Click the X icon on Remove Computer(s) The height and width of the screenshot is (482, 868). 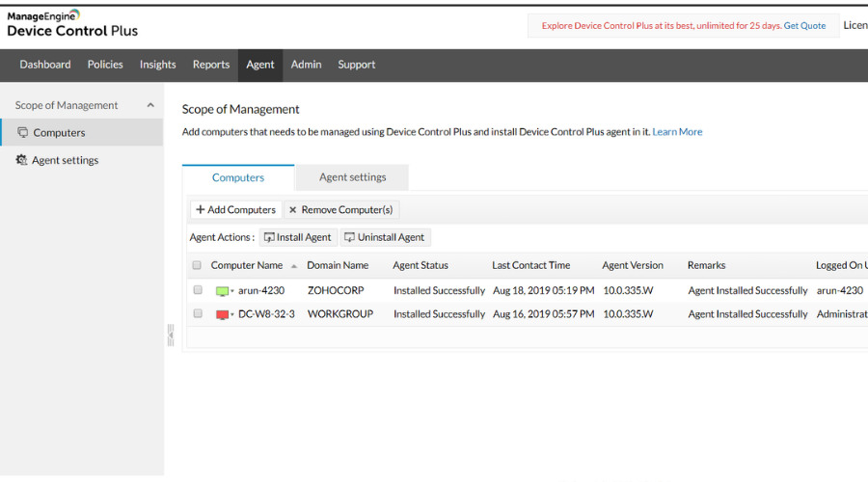(x=293, y=210)
